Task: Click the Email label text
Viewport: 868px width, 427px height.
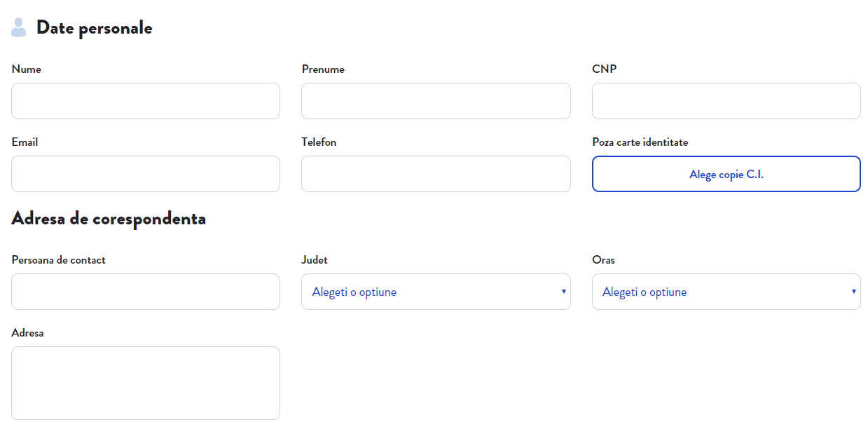Action: click(x=25, y=142)
